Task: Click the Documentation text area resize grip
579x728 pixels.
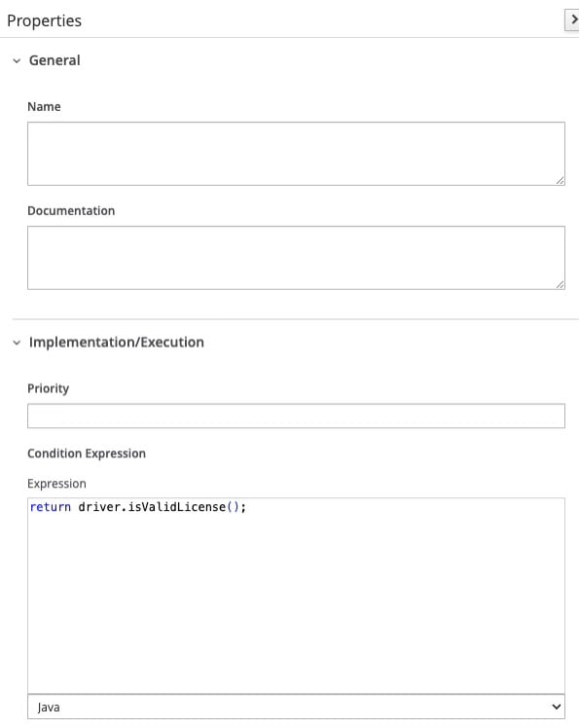Action: pyautogui.click(x=560, y=284)
